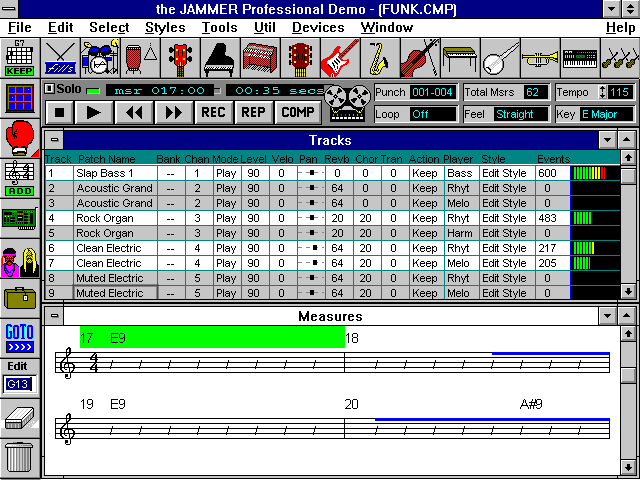Viewport: 640px width, 480px height.
Task: Toggle the Feel Straight setting
Action: click(x=521, y=114)
